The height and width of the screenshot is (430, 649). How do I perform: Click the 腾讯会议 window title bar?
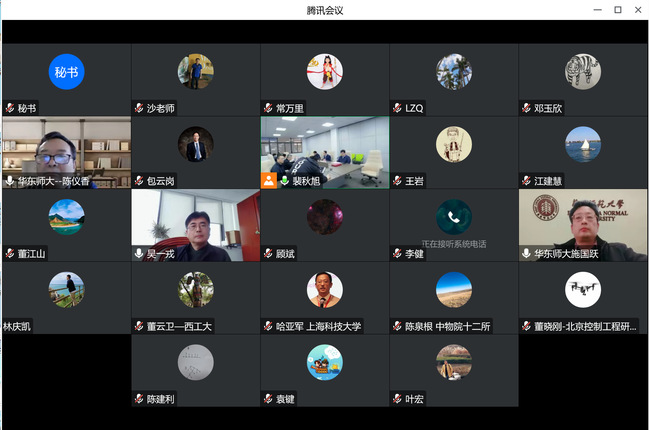pyautogui.click(x=324, y=10)
